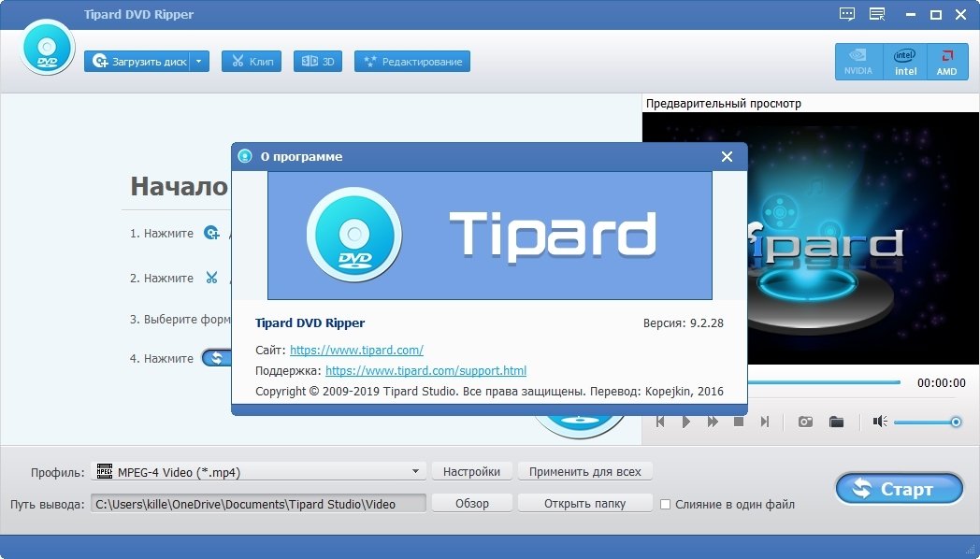
Task: Open the 3D settings button
Action: (318, 61)
